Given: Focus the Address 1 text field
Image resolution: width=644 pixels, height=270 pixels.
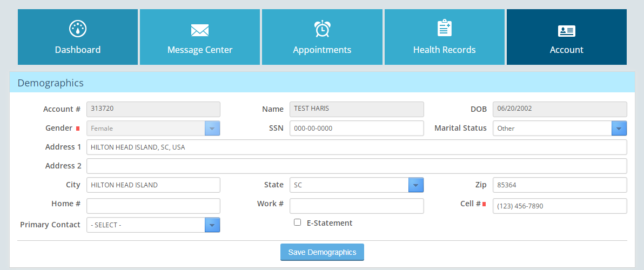Looking at the screenshot, I should pos(357,147).
